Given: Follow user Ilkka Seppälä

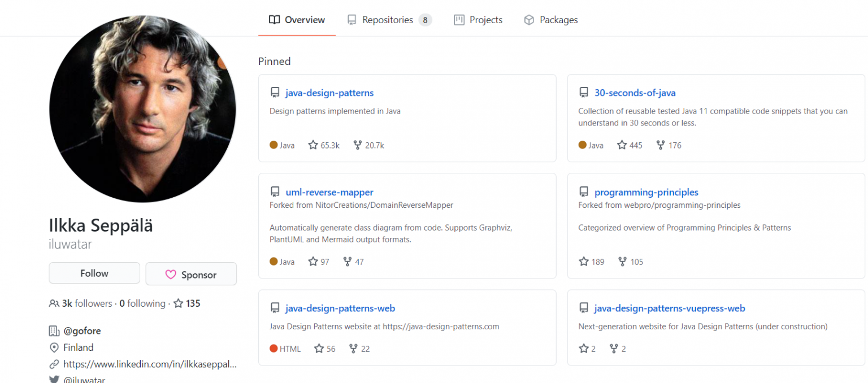Looking at the screenshot, I should [94, 273].
